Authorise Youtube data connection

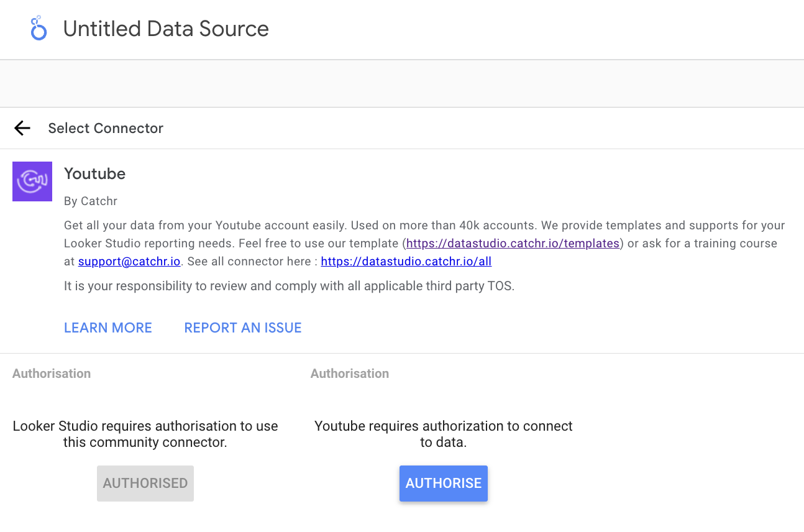click(443, 483)
